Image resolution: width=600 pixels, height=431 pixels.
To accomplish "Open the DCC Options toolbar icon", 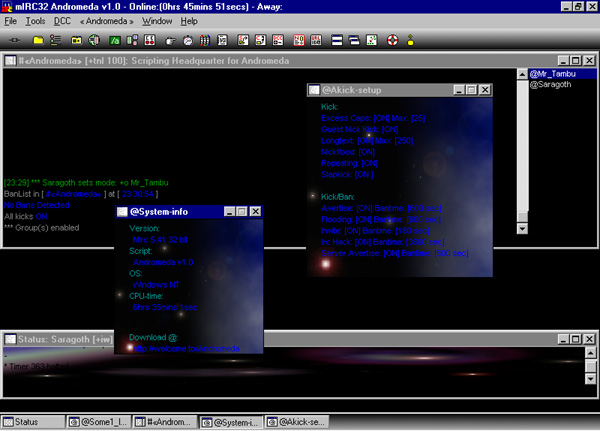I will pyautogui.click(x=278, y=40).
